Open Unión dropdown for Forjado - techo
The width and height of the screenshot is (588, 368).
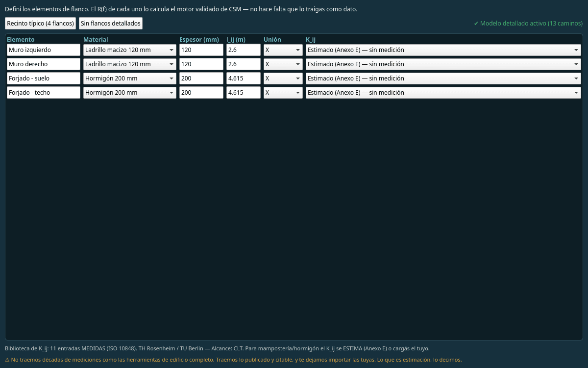coord(283,92)
